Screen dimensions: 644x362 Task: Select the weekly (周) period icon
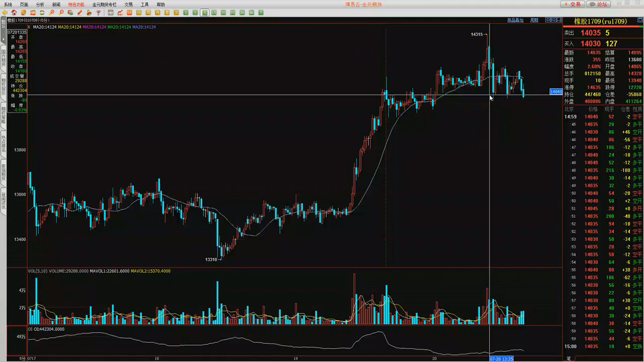click(x=148, y=13)
